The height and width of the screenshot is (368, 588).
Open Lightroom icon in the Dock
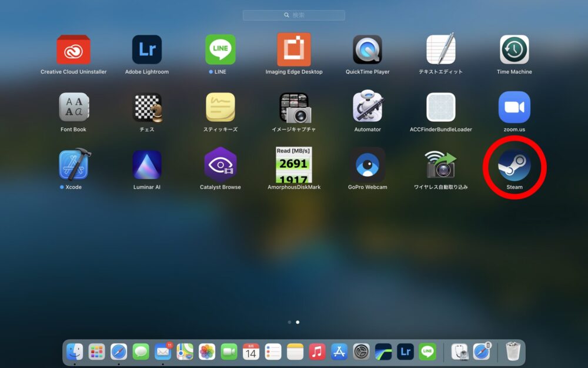pyautogui.click(x=405, y=352)
